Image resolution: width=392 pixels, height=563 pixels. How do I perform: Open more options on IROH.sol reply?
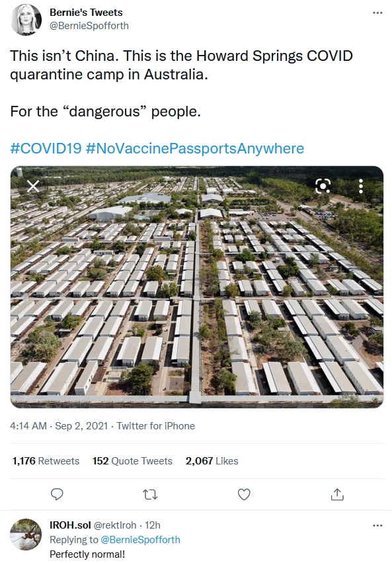click(377, 526)
